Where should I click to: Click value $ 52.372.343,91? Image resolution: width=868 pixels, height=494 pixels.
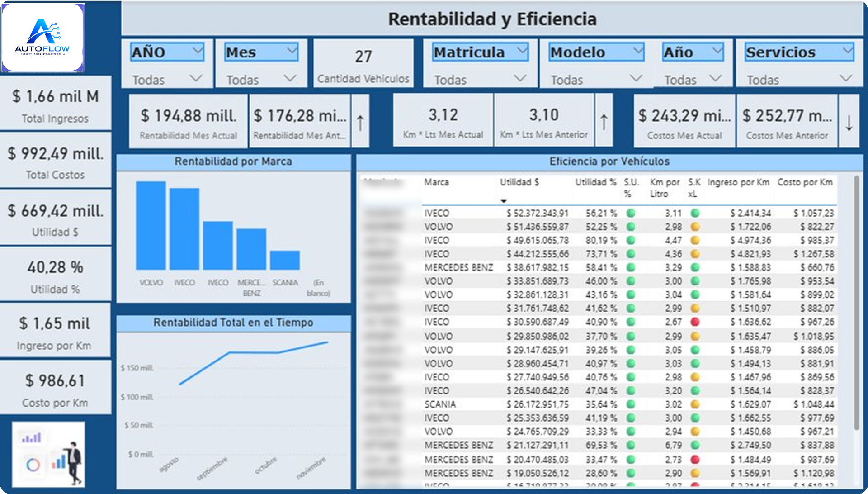coord(537,213)
